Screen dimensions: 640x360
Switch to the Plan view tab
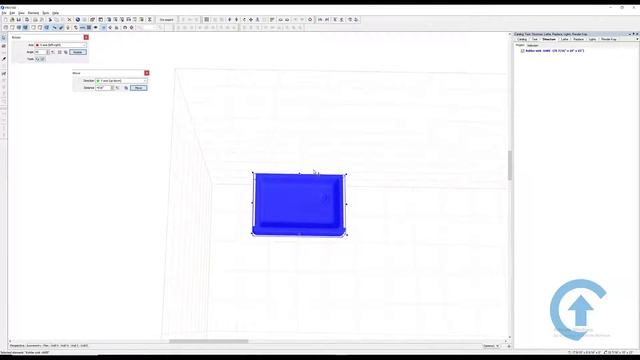tap(46, 346)
